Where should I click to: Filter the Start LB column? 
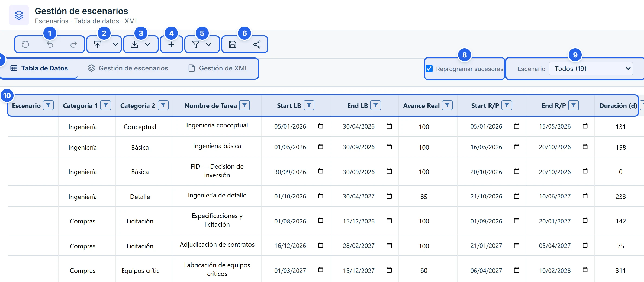(309, 105)
